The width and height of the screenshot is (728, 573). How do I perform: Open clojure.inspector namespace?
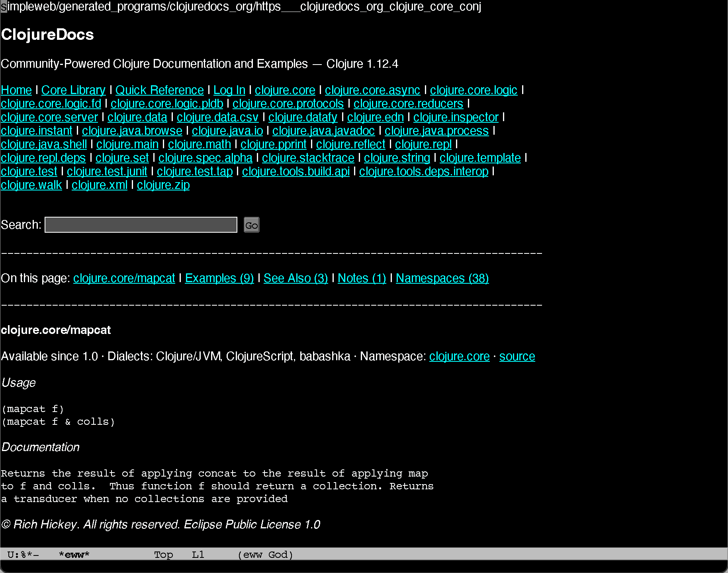click(456, 118)
